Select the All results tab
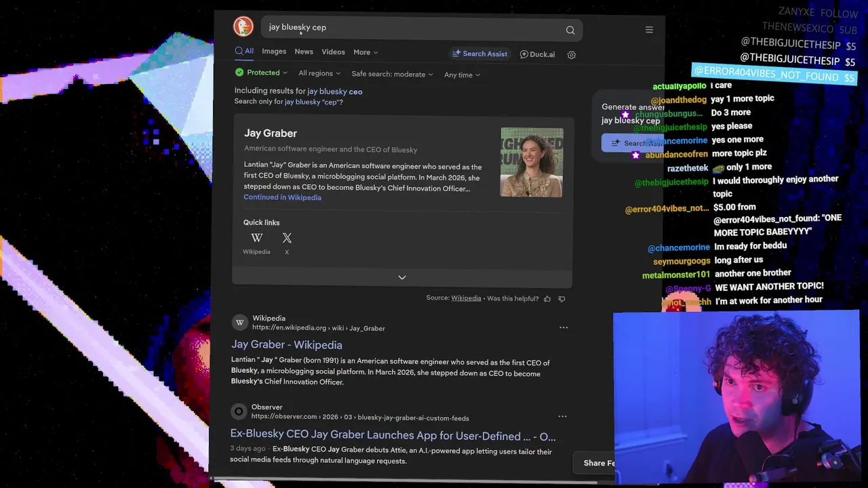Viewport: 868px width, 488px height. pos(244,51)
